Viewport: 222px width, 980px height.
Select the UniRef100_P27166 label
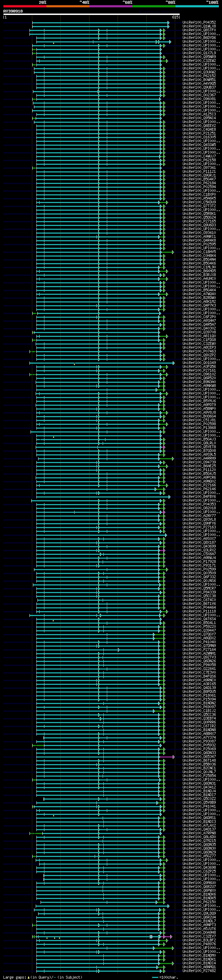click(x=199, y=485)
